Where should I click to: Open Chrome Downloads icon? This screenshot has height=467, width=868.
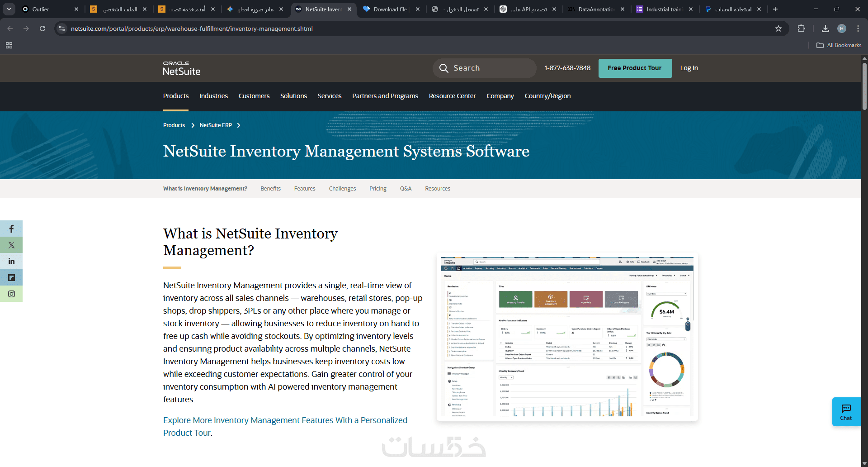[826, 29]
